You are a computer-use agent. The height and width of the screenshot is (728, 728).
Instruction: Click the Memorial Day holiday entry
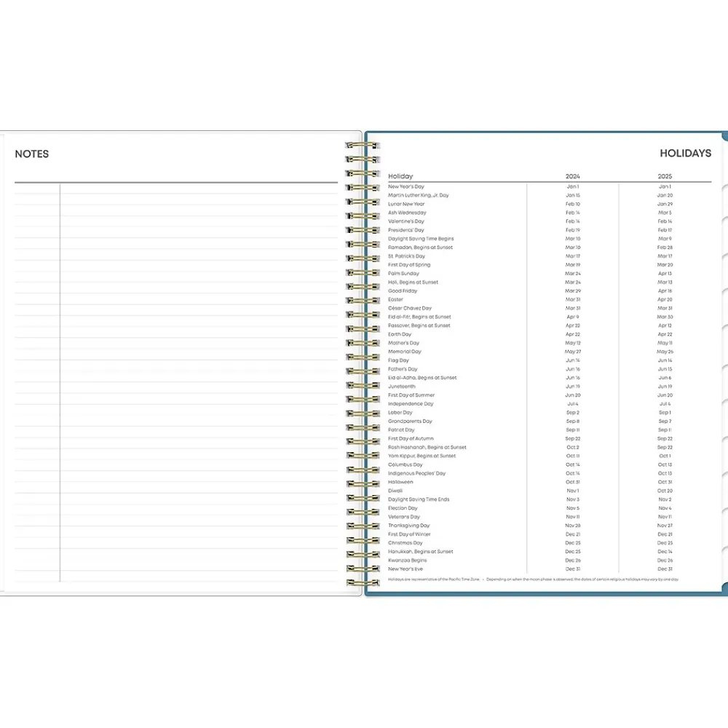point(405,352)
